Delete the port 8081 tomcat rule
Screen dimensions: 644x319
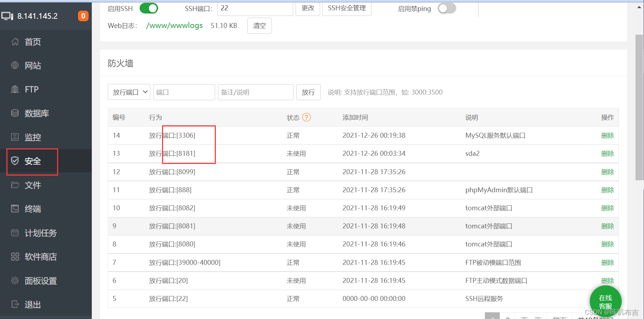click(607, 226)
